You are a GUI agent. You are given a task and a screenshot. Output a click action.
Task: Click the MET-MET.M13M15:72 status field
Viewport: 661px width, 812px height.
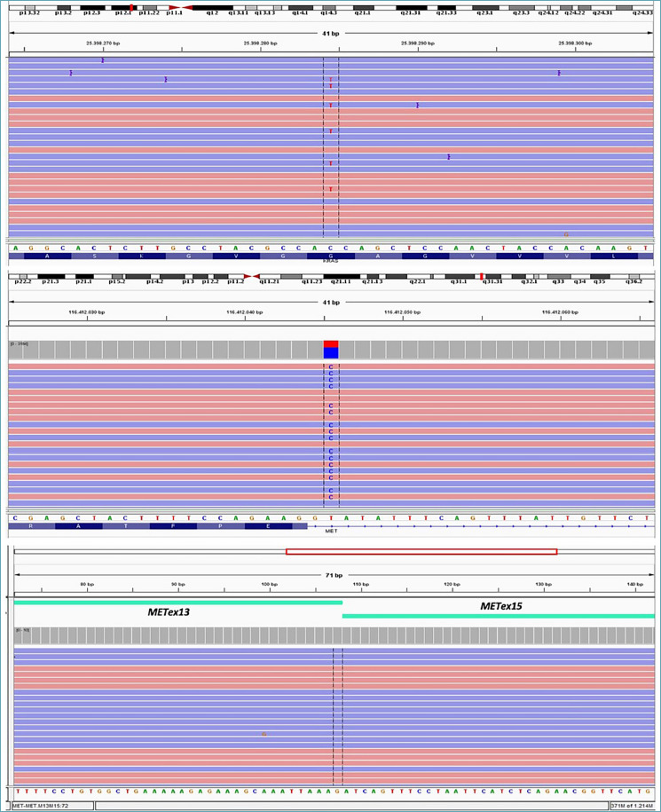[50, 805]
